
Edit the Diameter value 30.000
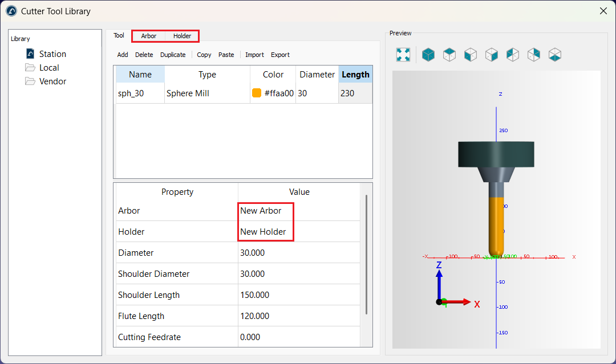coord(298,252)
